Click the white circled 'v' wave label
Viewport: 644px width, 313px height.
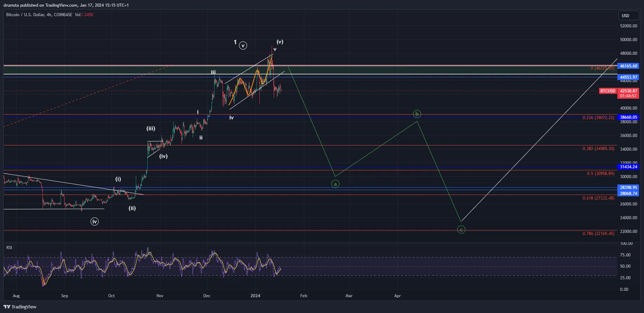click(243, 46)
